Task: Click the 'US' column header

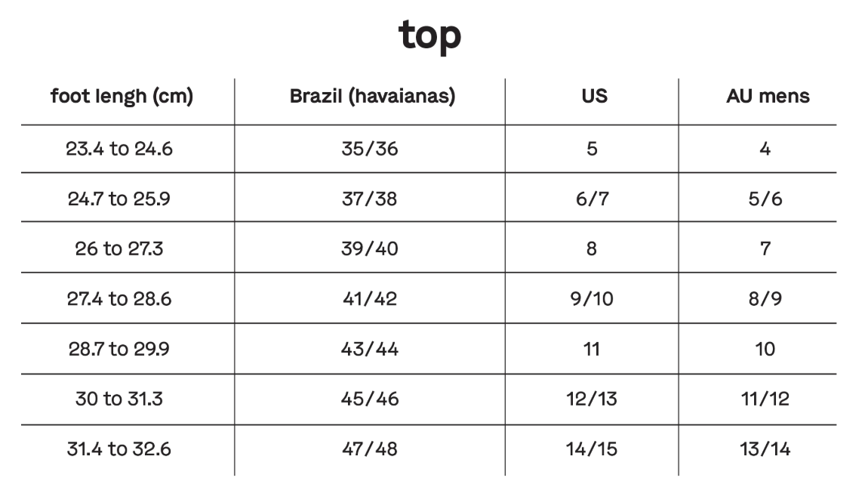Action: click(x=594, y=97)
